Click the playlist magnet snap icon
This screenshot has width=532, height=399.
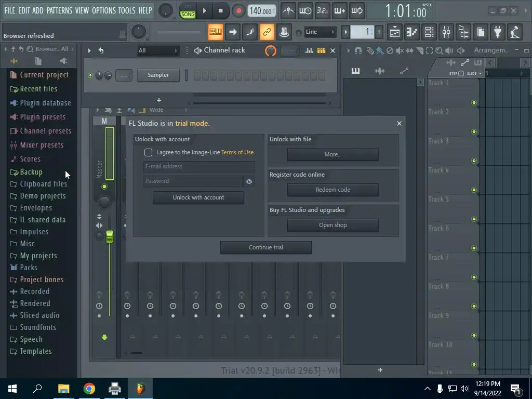coord(358,50)
